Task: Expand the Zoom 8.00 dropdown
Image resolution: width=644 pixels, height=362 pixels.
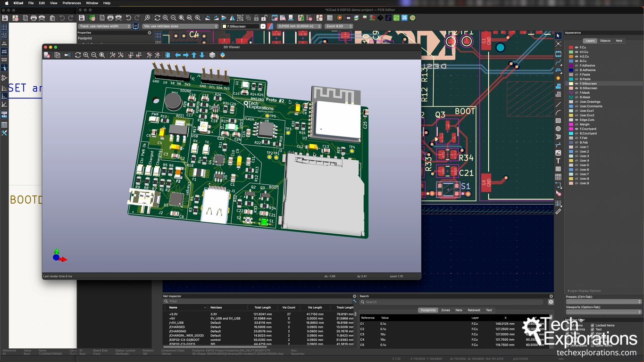Action: point(338,26)
